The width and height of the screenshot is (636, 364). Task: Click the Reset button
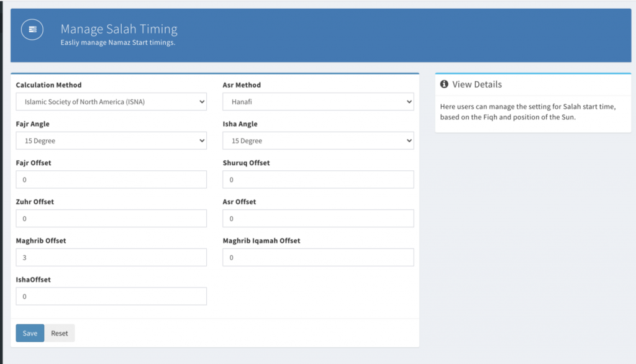click(60, 333)
